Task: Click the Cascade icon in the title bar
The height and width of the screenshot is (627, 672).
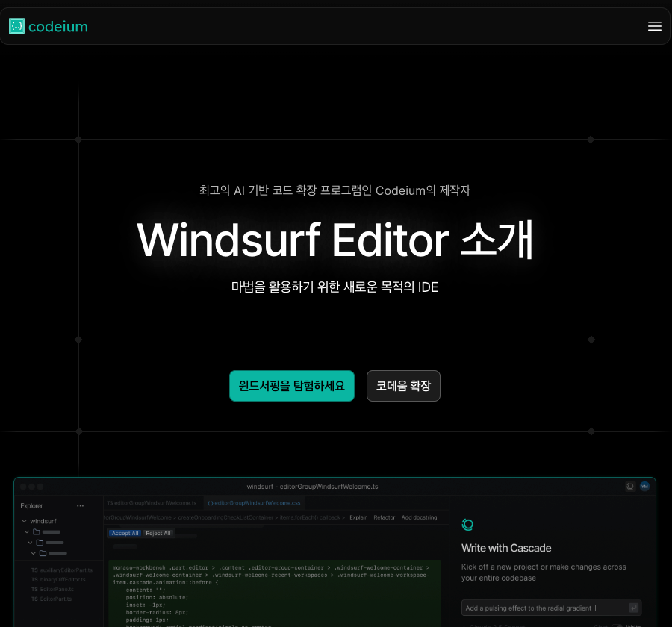Action: pyautogui.click(x=630, y=487)
